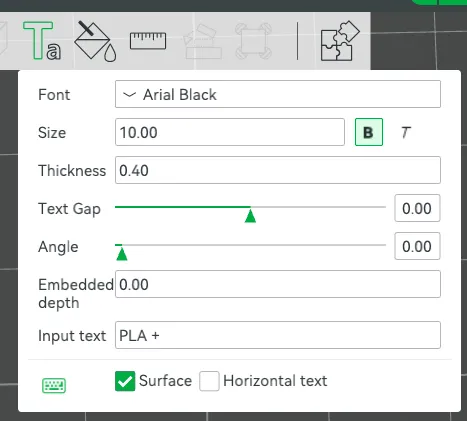Click the Angle slider handle

122,254
